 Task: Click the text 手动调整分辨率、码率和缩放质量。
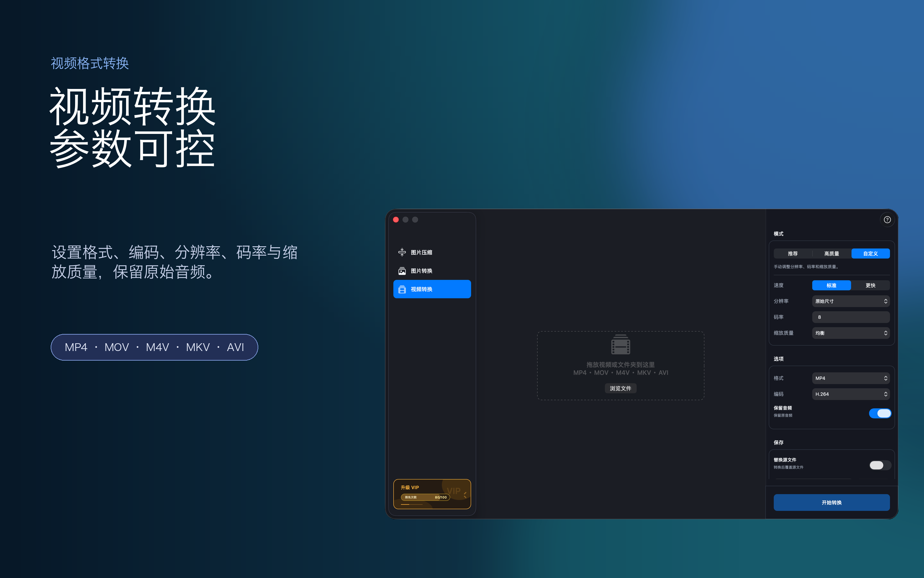coord(806,267)
